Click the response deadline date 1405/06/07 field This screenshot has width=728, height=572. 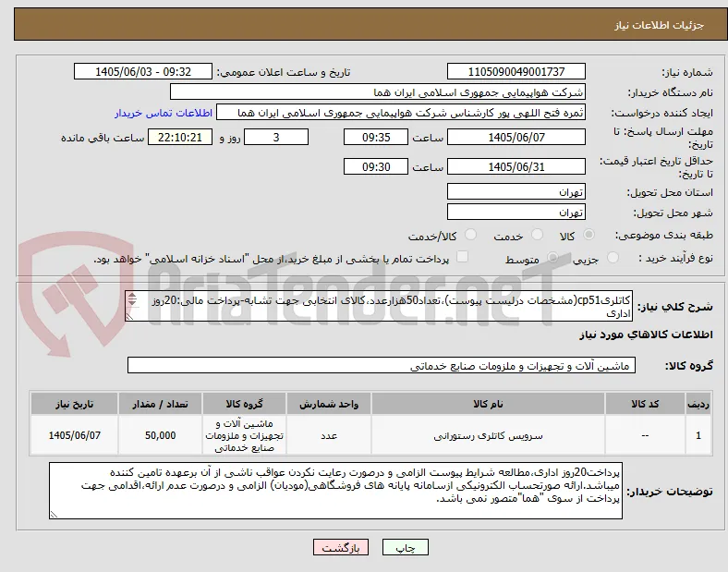point(516,137)
